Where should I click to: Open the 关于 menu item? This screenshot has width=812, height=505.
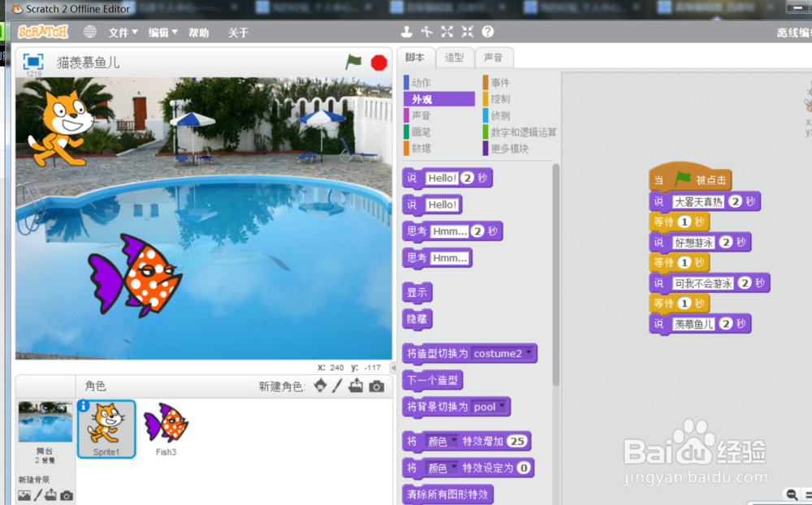(x=238, y=32)
